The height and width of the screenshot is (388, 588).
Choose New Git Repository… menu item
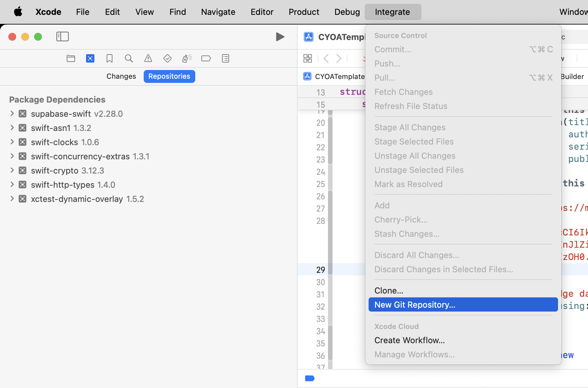point(415,305)
